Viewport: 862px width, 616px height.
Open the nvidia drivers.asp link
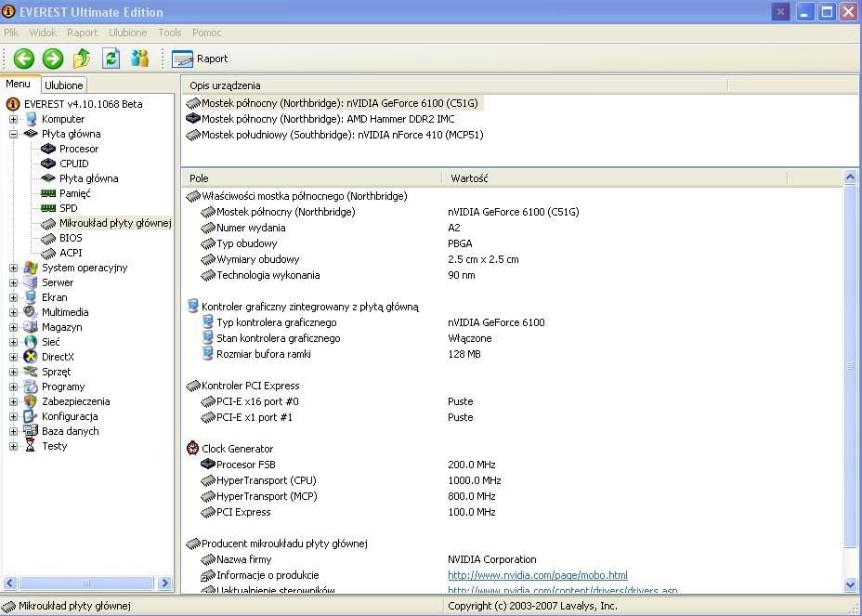562,590
